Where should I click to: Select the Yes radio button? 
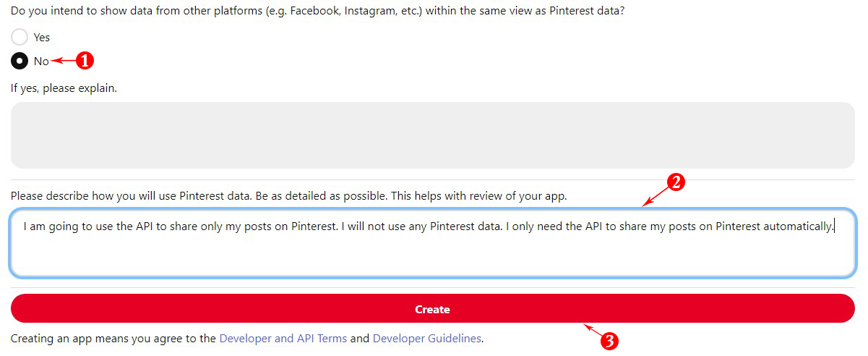click(x=20, y=37)
